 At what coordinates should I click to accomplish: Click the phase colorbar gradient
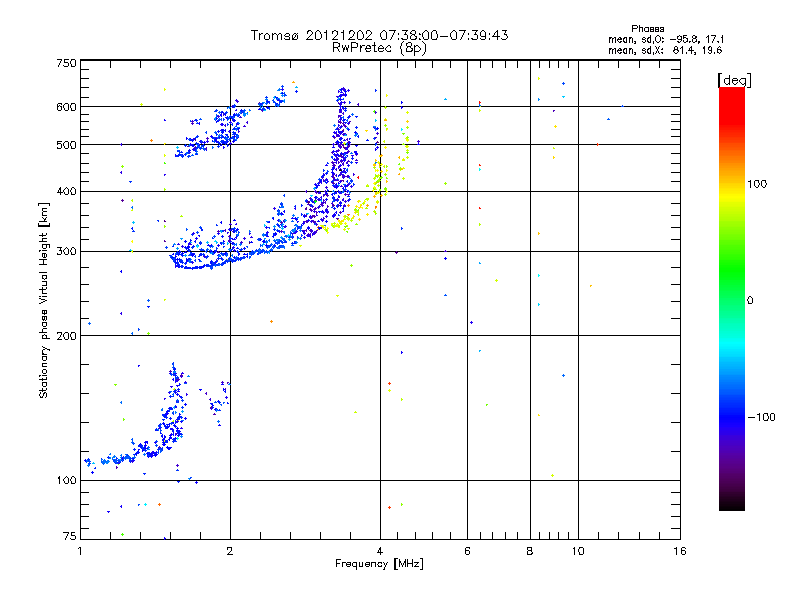click(x=732, y=298)
